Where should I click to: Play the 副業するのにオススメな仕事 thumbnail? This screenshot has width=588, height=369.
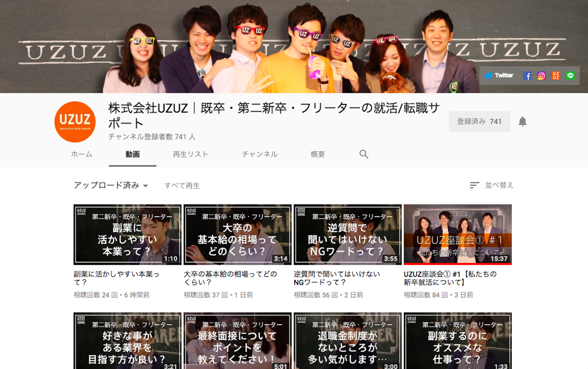click(x=458, y=341)
